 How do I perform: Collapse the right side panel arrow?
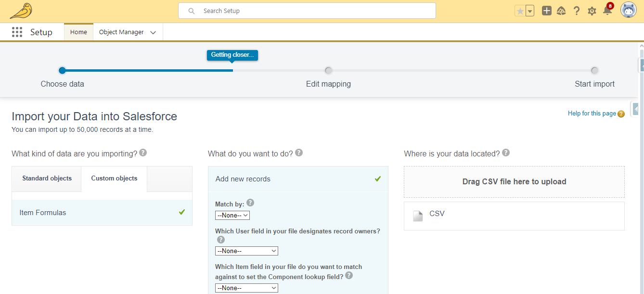click(636, 109)
